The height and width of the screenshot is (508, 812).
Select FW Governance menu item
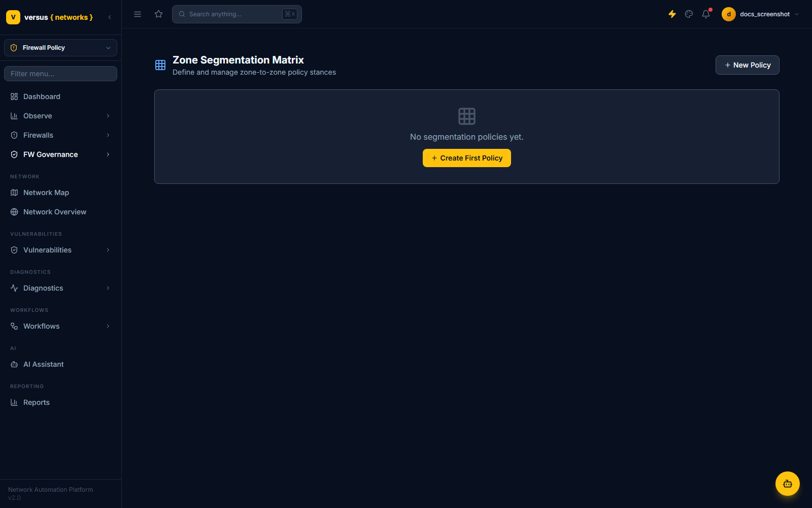click(x=60, y=154)
